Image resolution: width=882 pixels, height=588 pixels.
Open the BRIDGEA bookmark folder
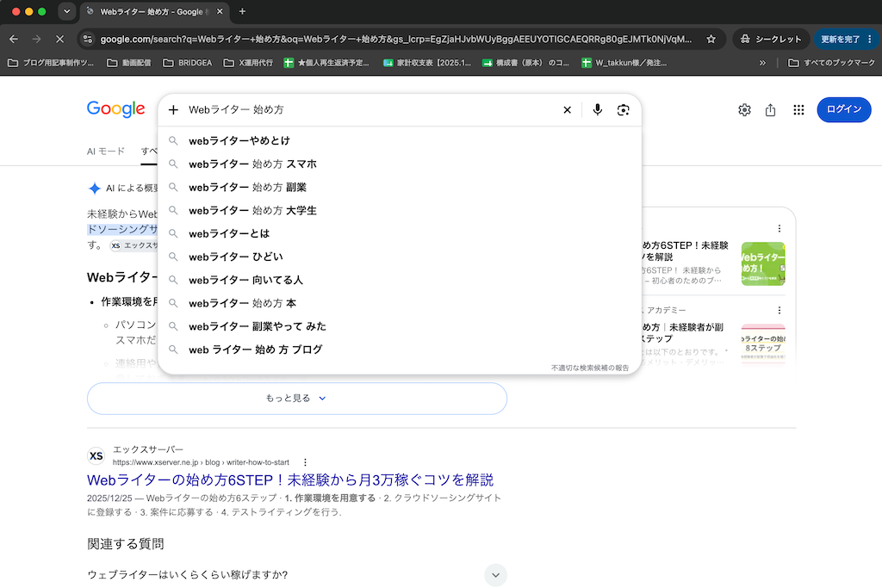pyautogui.click(x=187, y=62)
